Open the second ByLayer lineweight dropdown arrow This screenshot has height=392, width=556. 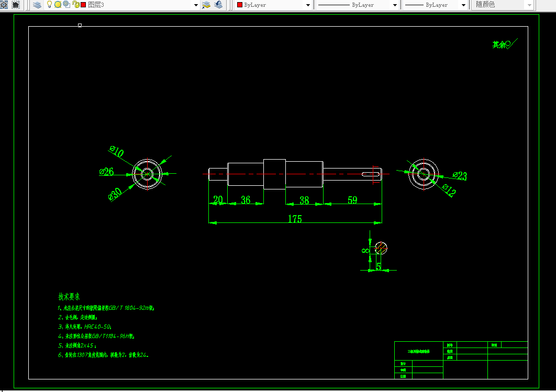tap(463, 5)
